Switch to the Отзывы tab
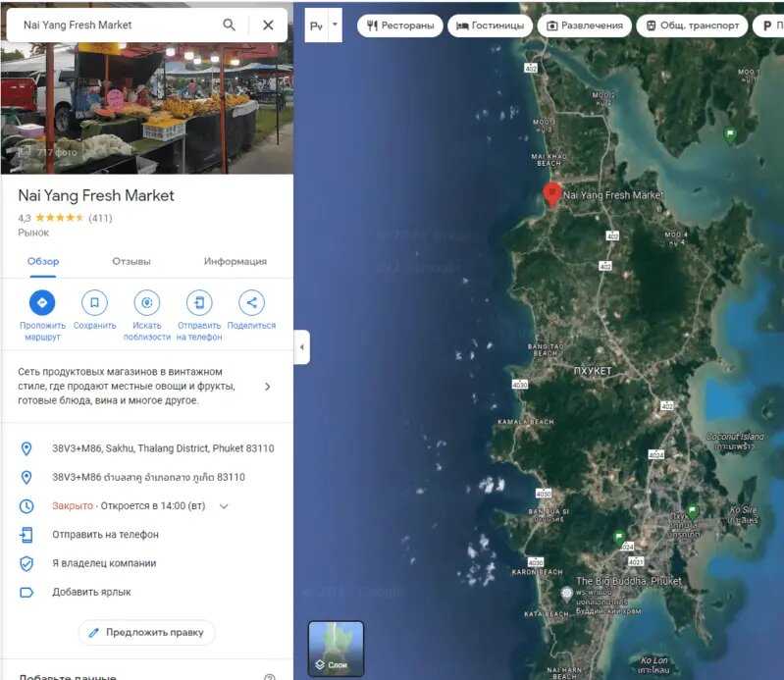The image size is (784, 680). pyautogui.click(x=131, y=261)
